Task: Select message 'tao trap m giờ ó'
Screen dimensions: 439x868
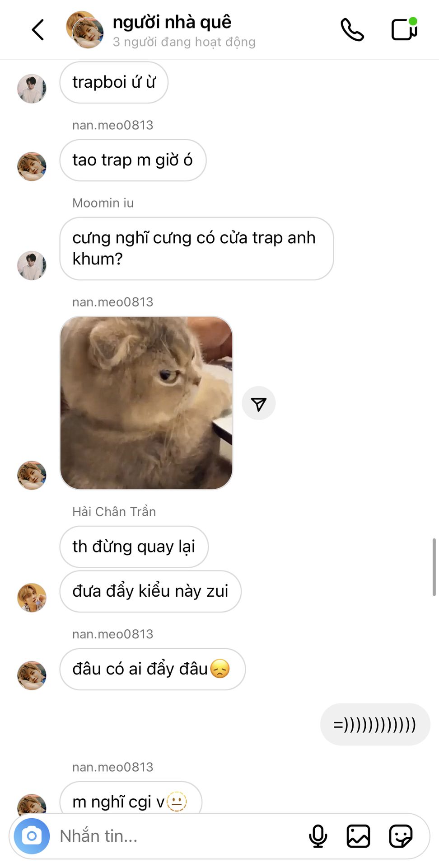Action: tap(133, 160)
